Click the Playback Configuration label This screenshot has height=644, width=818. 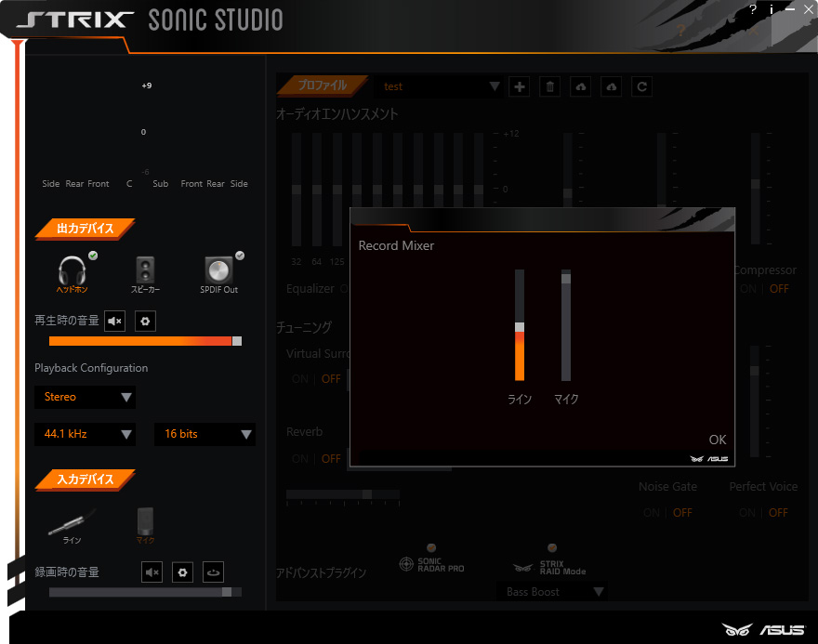tap(91, 368)
